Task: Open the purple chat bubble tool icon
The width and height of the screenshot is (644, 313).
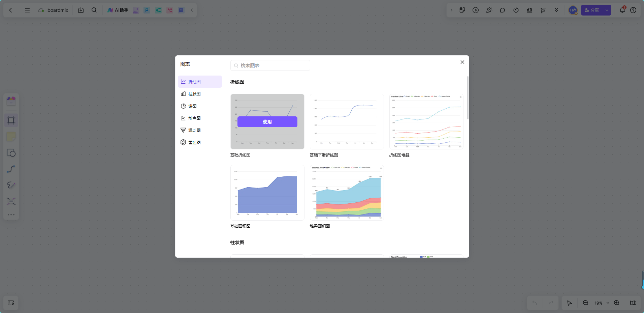Action: coord(181,10)
